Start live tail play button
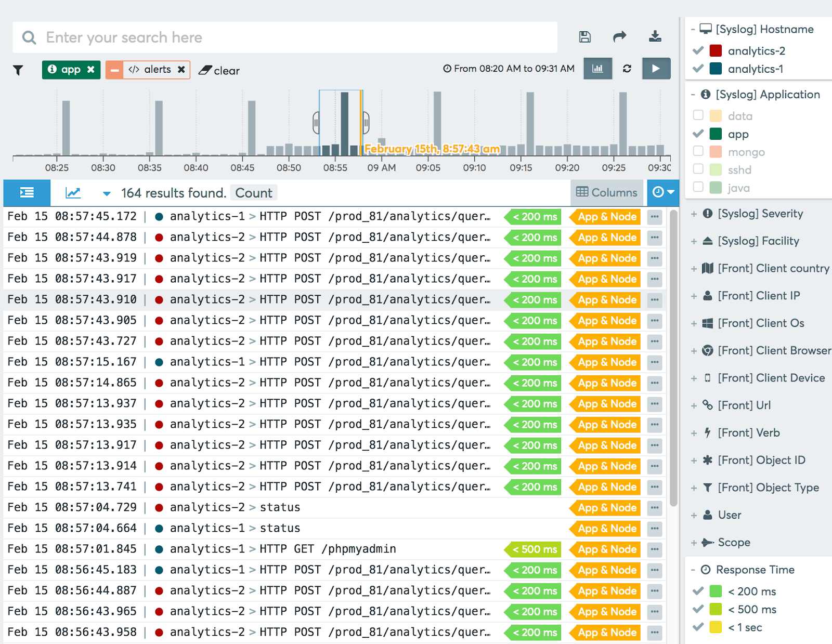The height and width of the screenshot is (644, 832). click(x=656, y=69)
